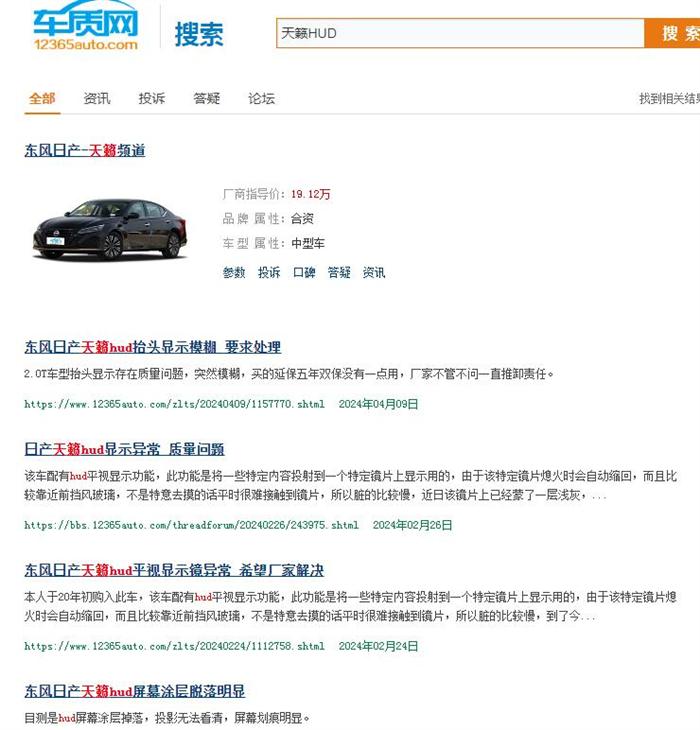Viewport: 700px width, 730px height.
Task: Open result 东风日产天籁hud屏幕涂层脱落明显
Action: pyautogui.click(x=135, y=691)
